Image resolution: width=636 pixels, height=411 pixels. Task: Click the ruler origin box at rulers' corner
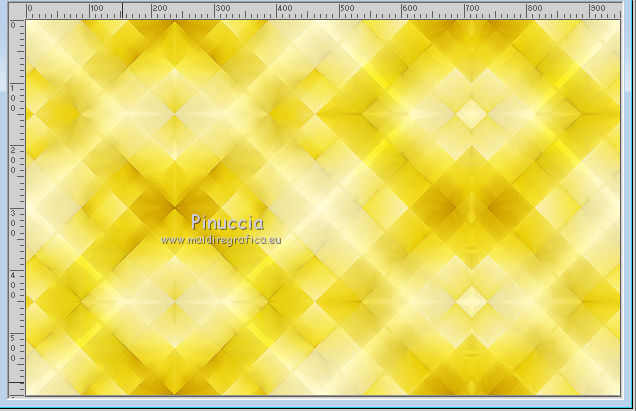(17, 11)
